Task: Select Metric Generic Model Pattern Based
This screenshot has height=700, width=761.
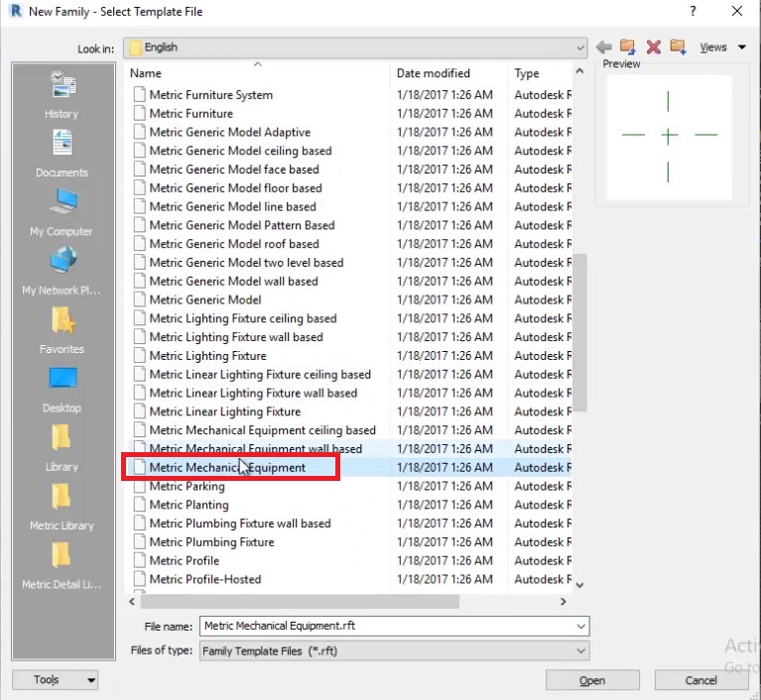Action: (242, 225)
